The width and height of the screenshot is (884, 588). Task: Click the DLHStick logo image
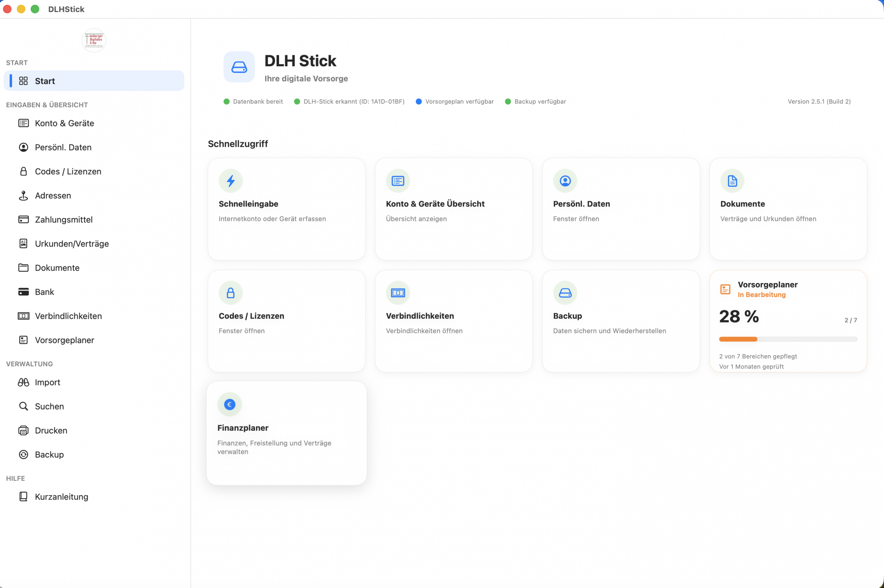click(x=94, y=40)
